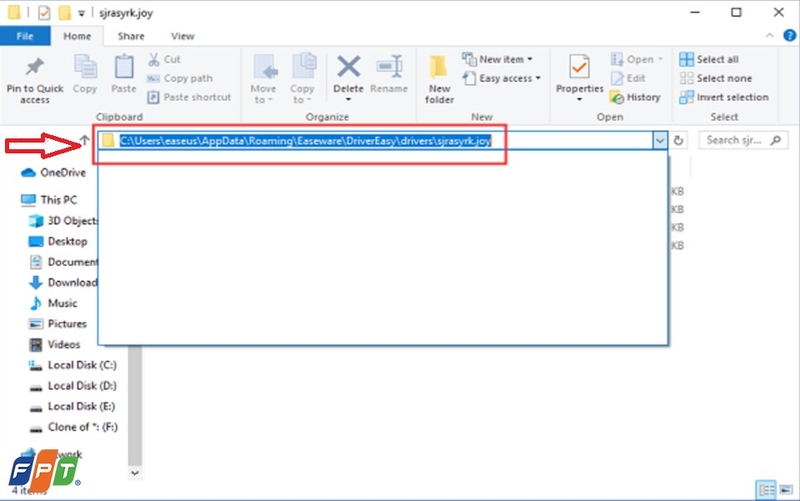Open Music in navigation pane

[53, 303]
